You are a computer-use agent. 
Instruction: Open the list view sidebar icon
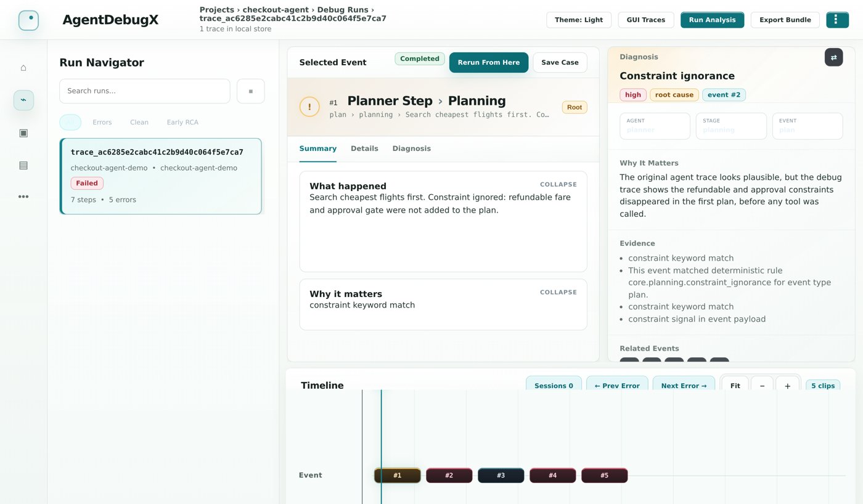click(x=23, y=165)
